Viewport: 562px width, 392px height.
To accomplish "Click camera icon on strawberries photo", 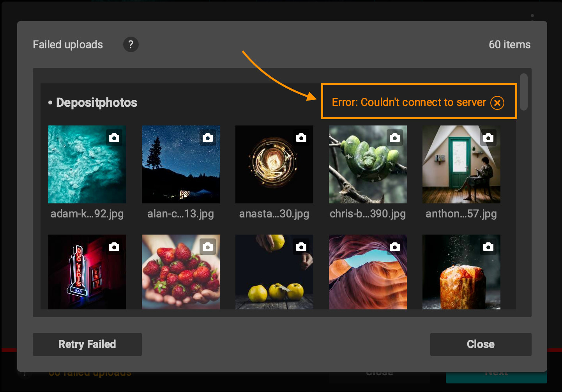I will pos(208,247).
